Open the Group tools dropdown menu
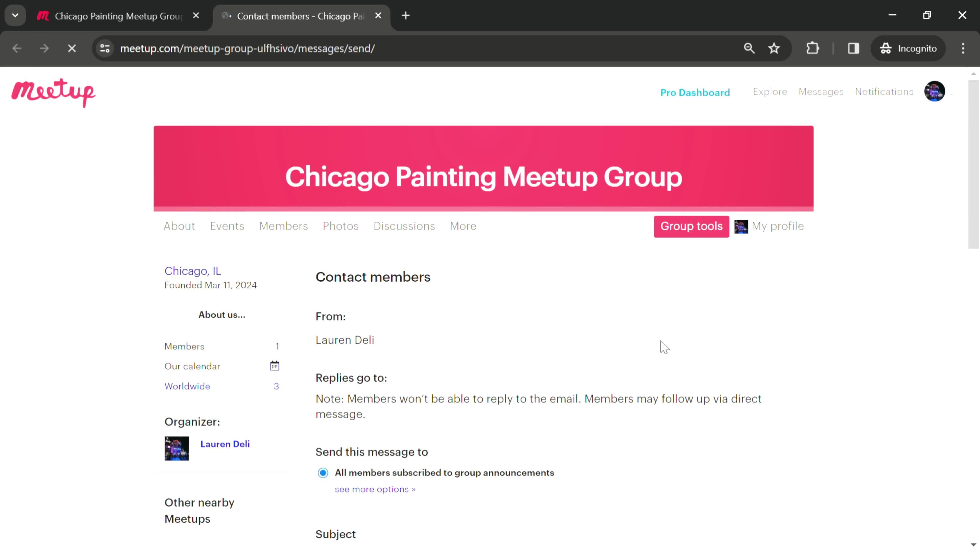980x551 pixels. (x=692, y=226)
